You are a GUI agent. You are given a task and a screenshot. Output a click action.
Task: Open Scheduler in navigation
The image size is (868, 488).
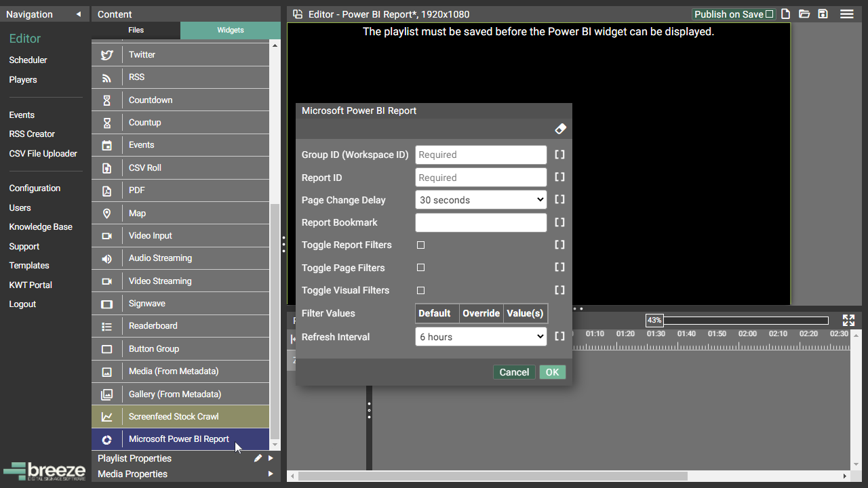click(x=28, y=60)
